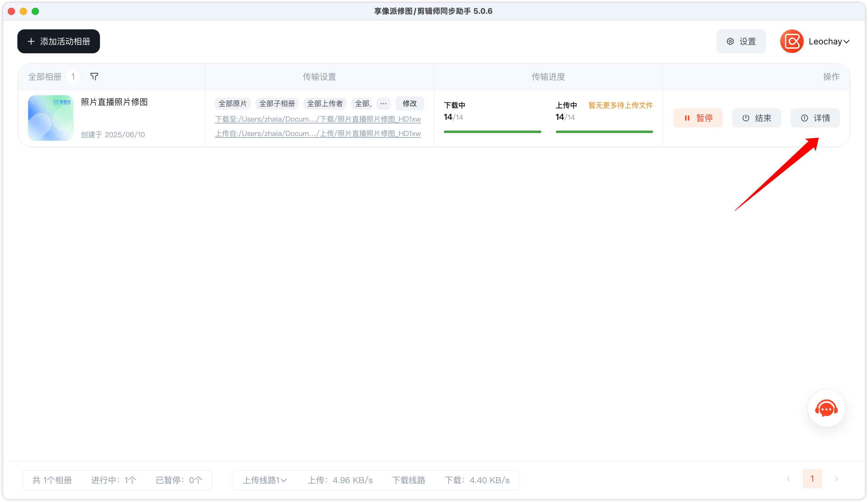Open 详情 details for the album
The image size is (868, 502).
[815, 118]
